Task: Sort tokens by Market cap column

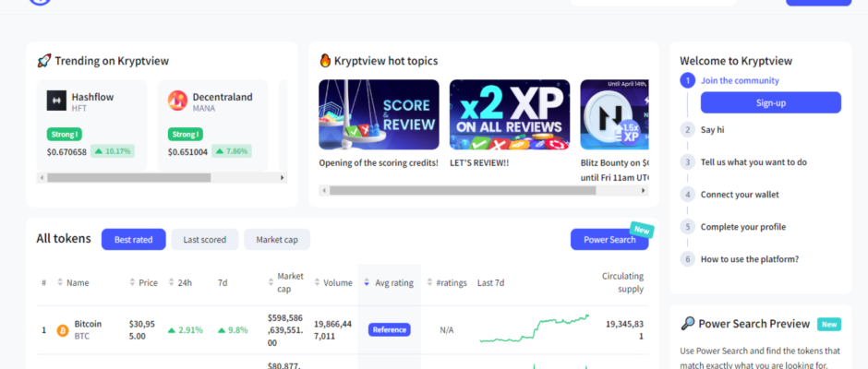Action: [285, 282]
